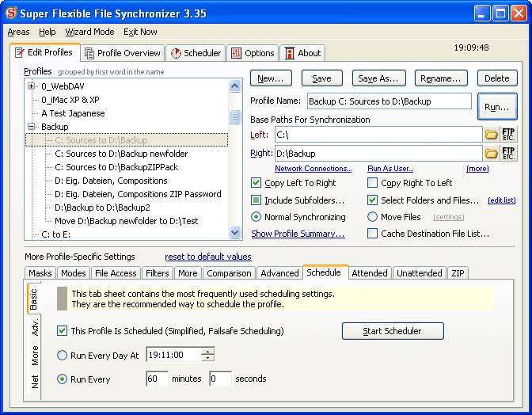Image resolution: width=532 pixels, height=415 pixels.
Task: Click the Scheduler clock icon
Action: point(176,53)
